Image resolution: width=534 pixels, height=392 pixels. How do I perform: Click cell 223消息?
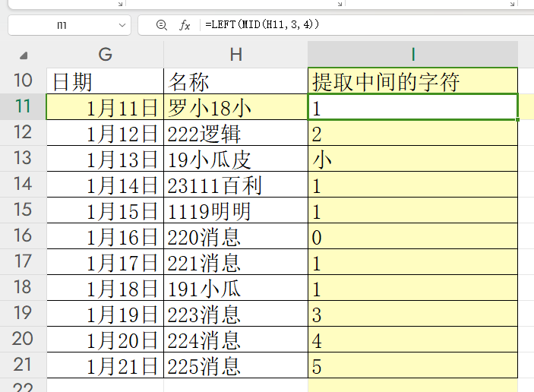(x=235, y=314)
